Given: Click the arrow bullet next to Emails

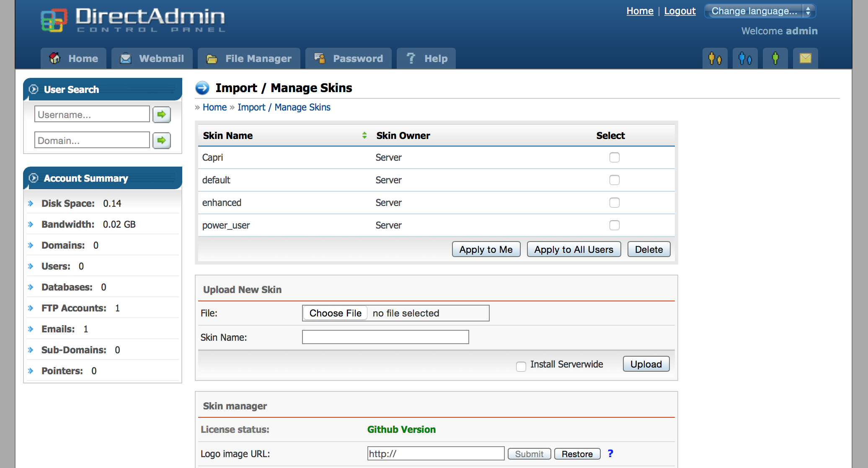Looking at the screenshot, I should click(x=31, y=329).
